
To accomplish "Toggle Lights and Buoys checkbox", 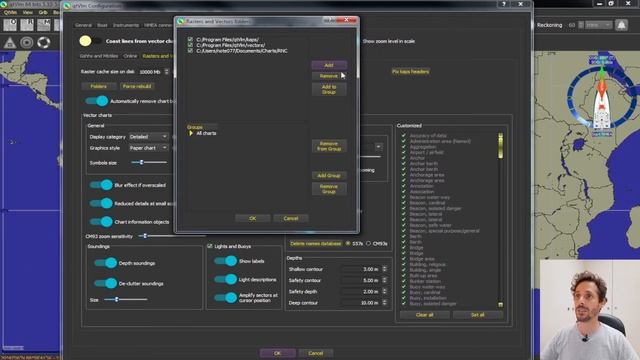I will 210,246.
